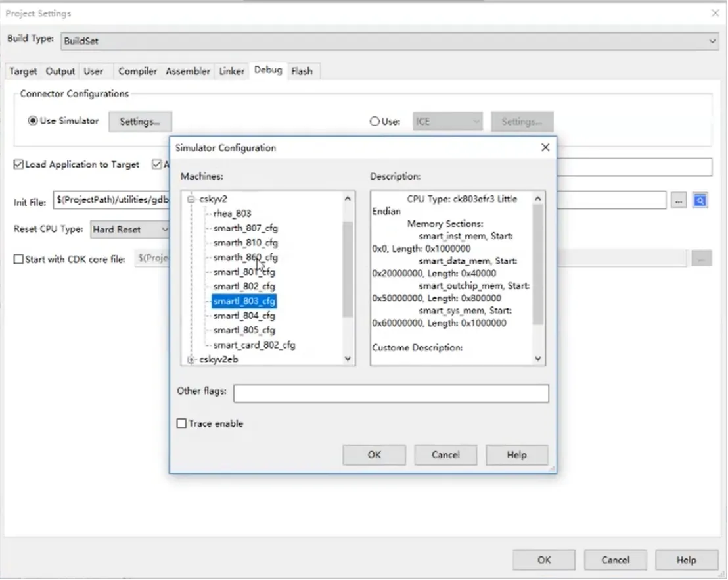The width and height of the screenshot is (728, 580).
Task: Select smartl_805_cfg machine
Action: coord(244,330)
